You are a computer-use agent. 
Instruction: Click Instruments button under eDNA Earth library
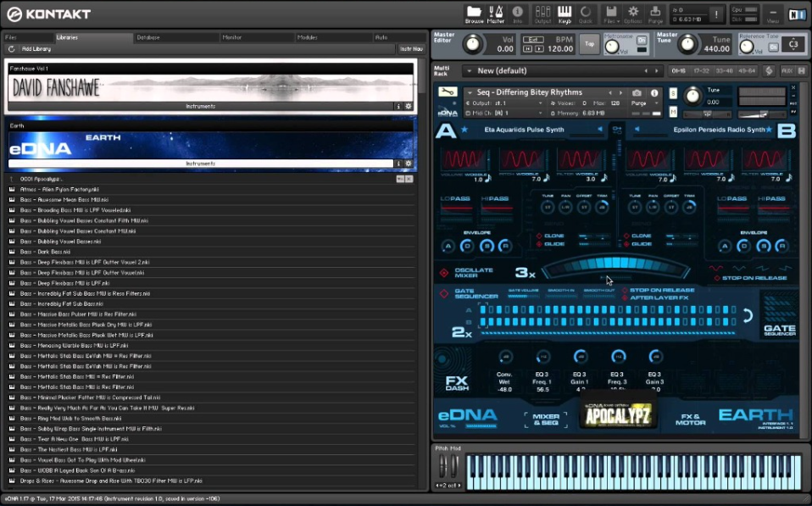point(201,163)
